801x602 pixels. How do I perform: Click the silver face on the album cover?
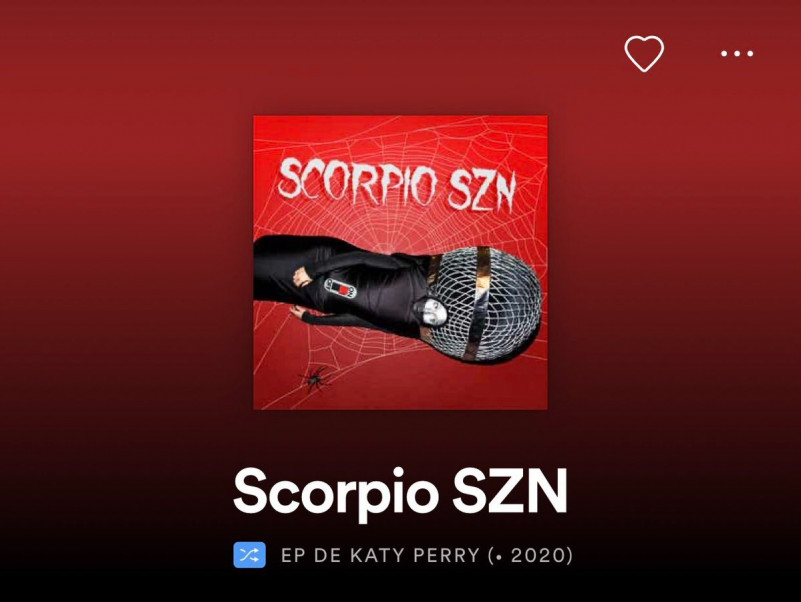coord(431,311)
